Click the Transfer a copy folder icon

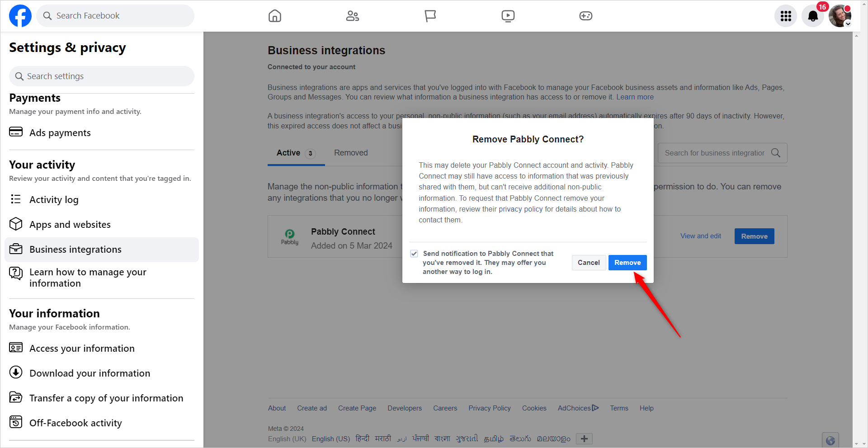pos(16,397)
